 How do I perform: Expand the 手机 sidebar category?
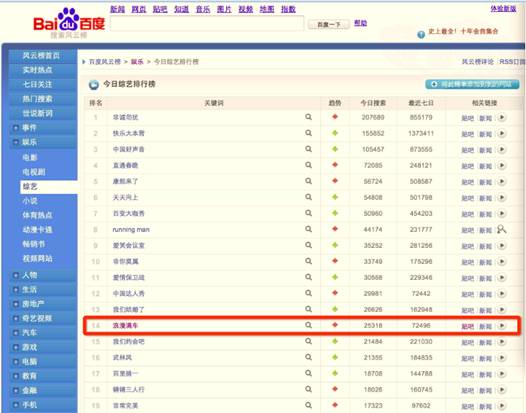(15, 405)
